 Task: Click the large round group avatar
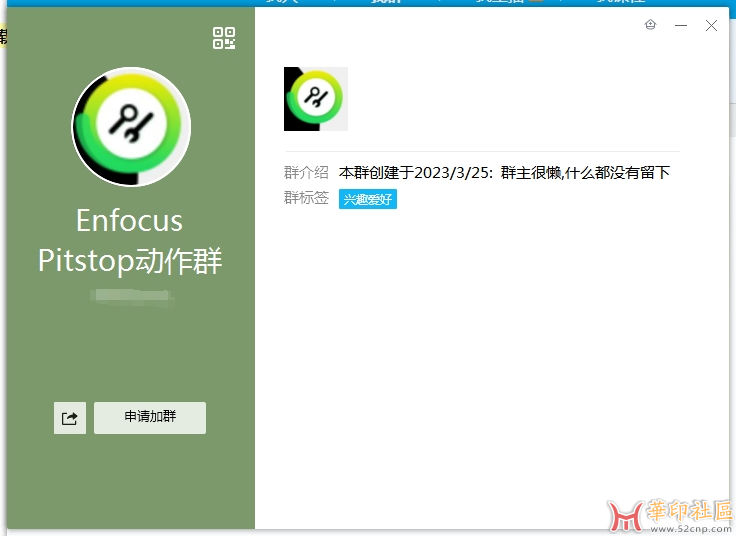pos(131,127)
